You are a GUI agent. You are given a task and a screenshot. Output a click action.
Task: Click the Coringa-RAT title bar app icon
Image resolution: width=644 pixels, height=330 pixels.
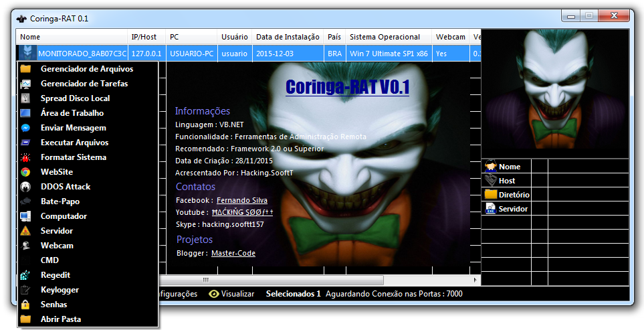click(21, 19)
